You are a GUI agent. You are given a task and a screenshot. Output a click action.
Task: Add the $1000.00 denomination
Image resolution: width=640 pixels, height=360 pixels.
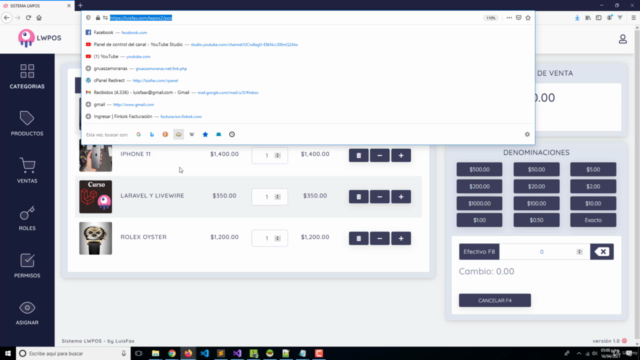coord(479,203)
